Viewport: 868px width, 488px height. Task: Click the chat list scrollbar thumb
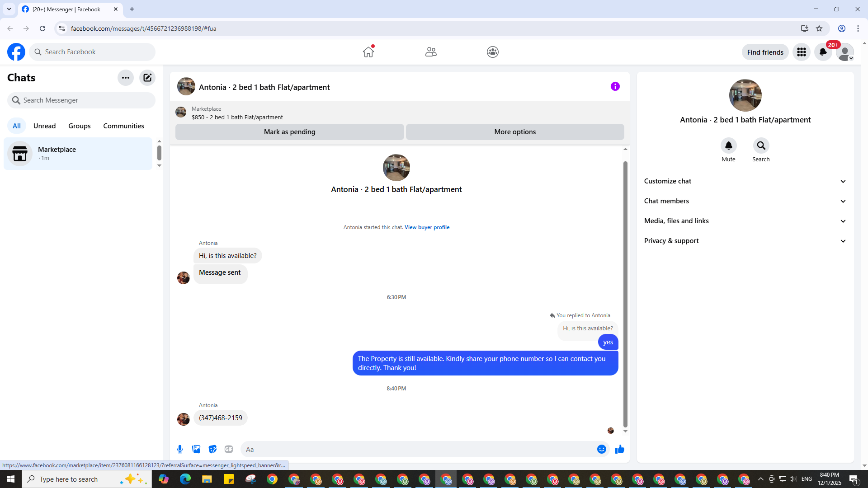(x=159, y=153)
